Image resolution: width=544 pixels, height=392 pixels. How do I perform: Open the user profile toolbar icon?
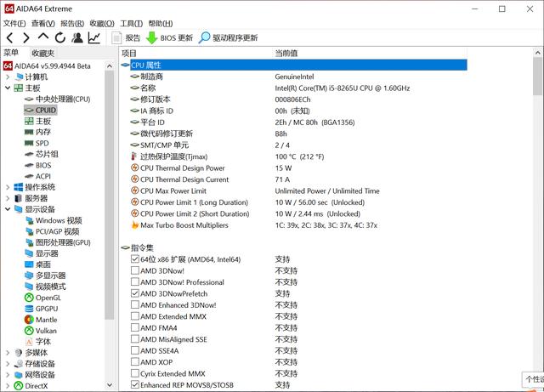click(x=77, y=37)
